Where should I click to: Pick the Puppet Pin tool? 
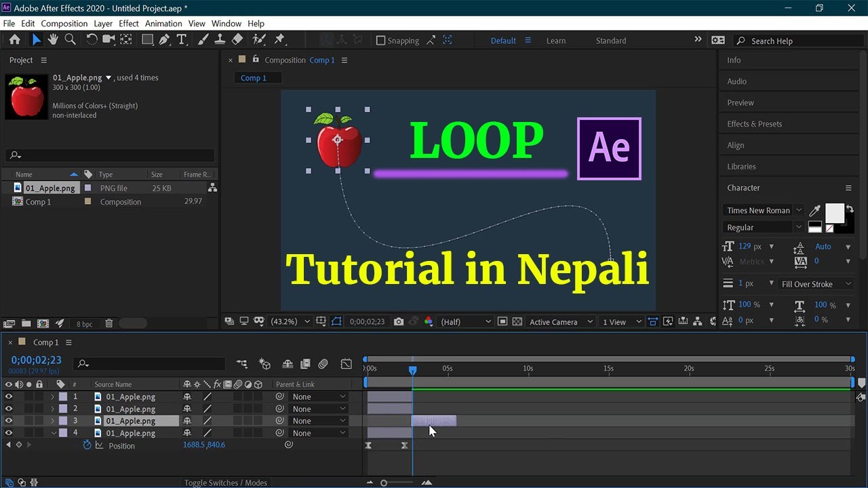279,40
